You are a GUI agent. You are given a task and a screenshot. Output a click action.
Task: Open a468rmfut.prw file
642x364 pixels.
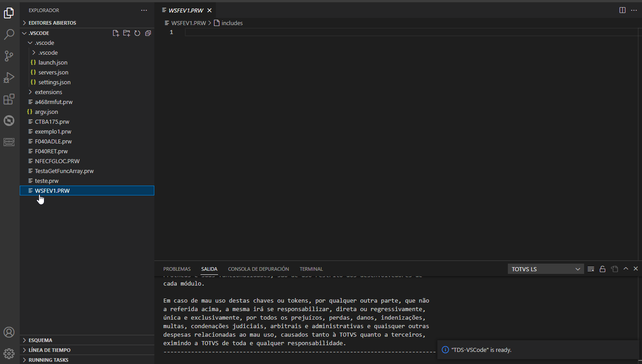click(87, 102)
